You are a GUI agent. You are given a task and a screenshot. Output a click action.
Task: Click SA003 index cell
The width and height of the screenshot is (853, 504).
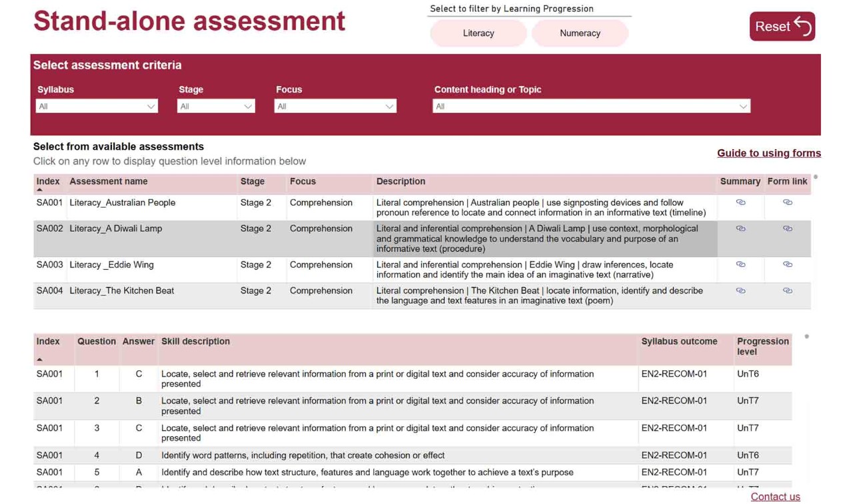[49, 265]
